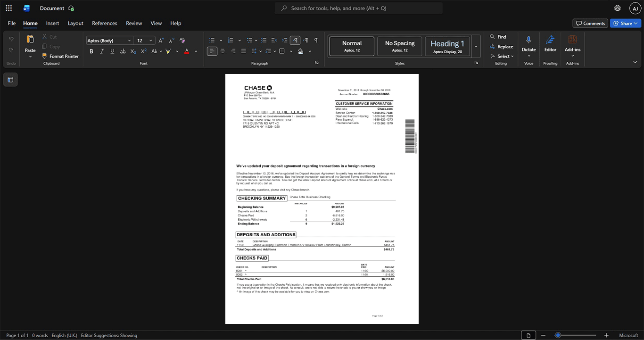This screenshot has width=644, height=340.
Task: Apply subscript formatting
Action: coord(133,51)
